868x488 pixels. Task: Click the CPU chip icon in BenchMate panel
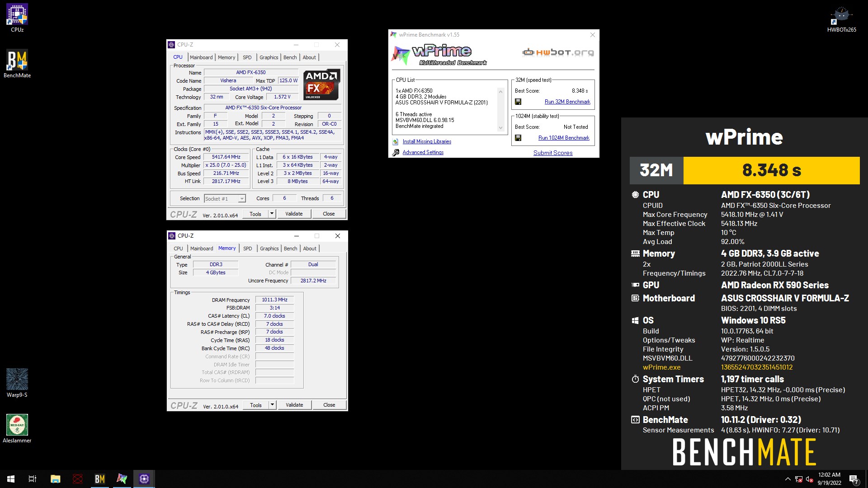click(635, 195)
